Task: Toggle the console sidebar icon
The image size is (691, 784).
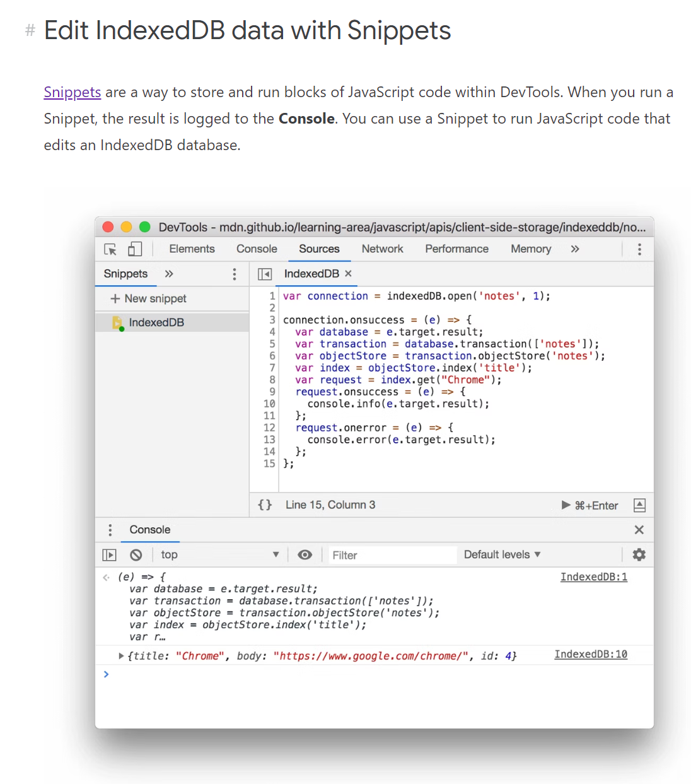Action: [x=109, y=555]
